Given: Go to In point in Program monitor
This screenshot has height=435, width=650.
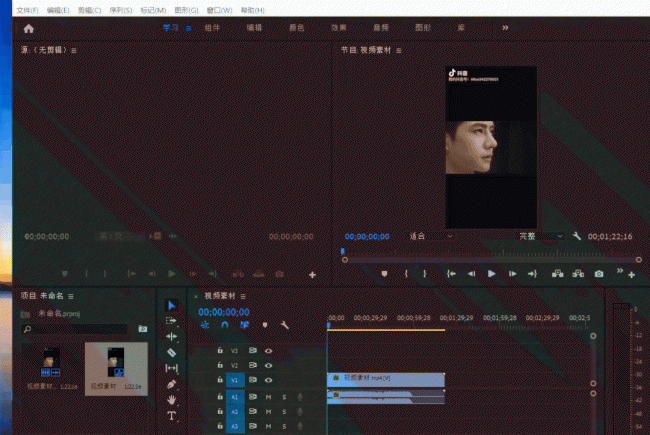Looking at the screenshot, I should [x=451, y=274].
